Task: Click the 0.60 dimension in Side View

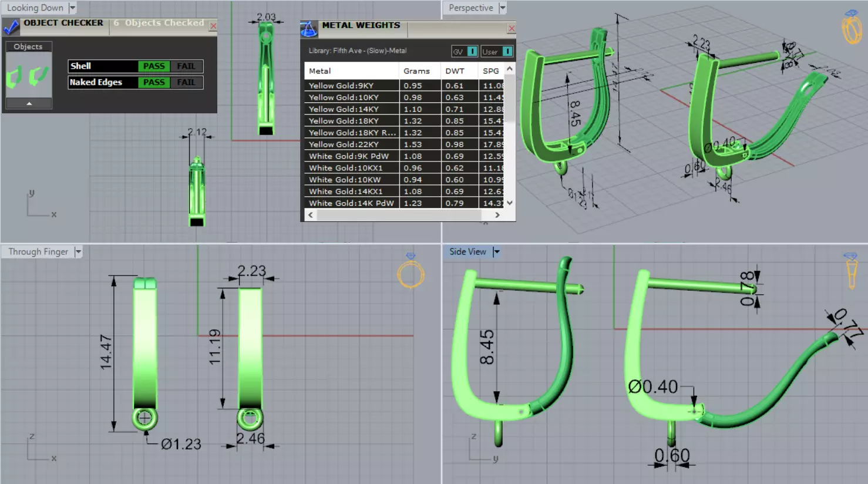Action: (x=672, y=455)
